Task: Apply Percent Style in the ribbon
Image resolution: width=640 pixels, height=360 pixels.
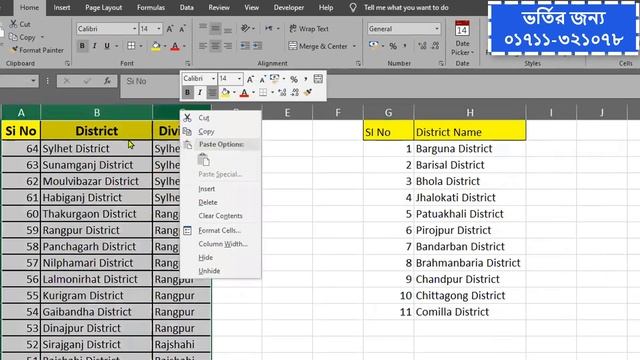Action: click(393, 46)
